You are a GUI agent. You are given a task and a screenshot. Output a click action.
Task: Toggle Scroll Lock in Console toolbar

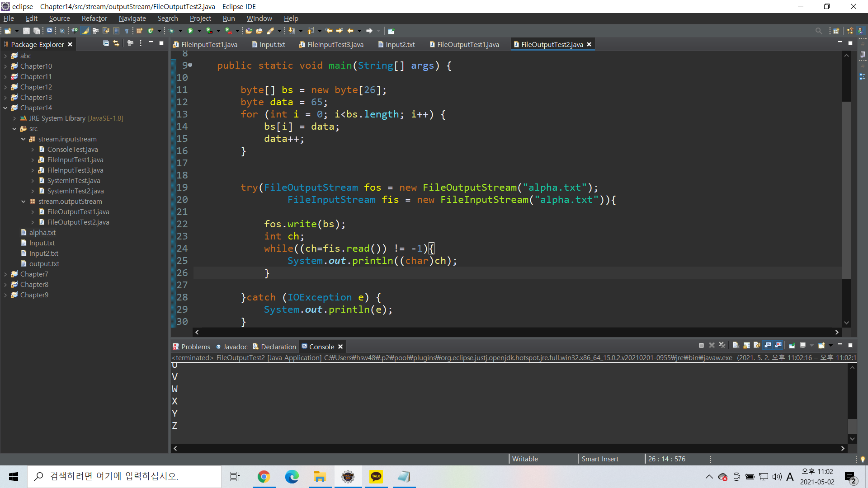click(x=746, y=345)
